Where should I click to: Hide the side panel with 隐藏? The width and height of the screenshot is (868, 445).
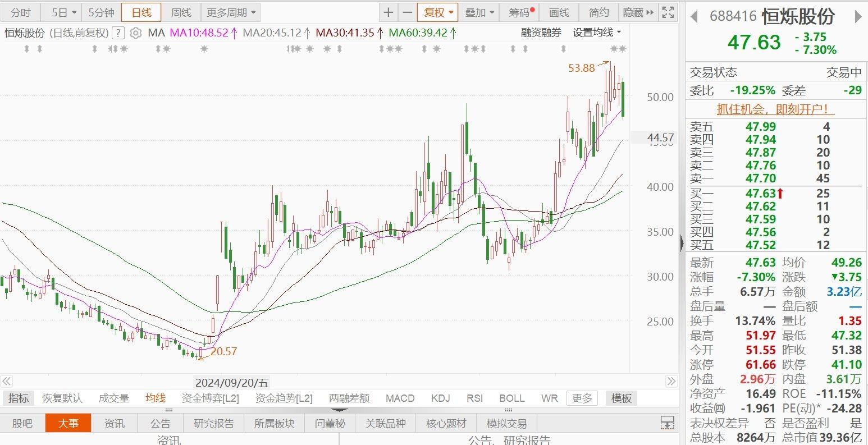(x=638, y=12)
